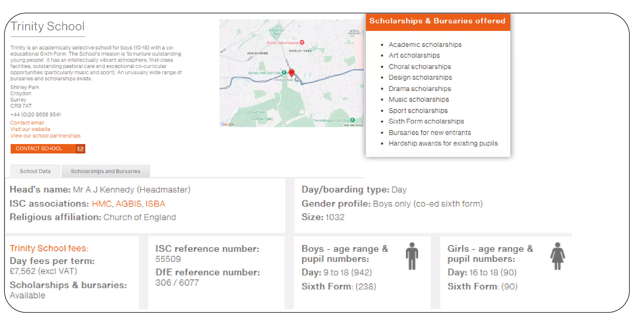The image size is (644, 319).
Task: Click the HMC association link
Action: point(102,204)
